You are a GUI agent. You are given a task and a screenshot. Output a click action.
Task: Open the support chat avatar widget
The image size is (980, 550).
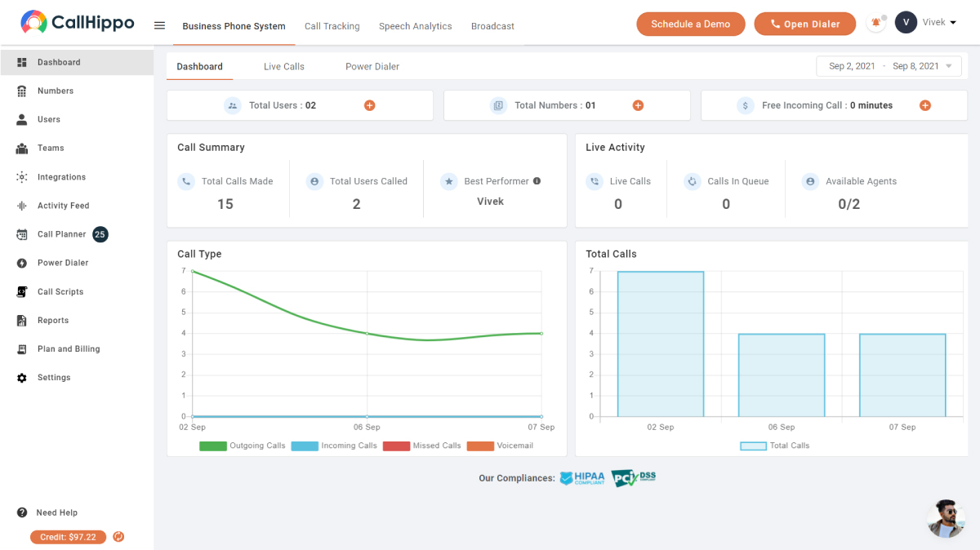click(x=947, y=518)
